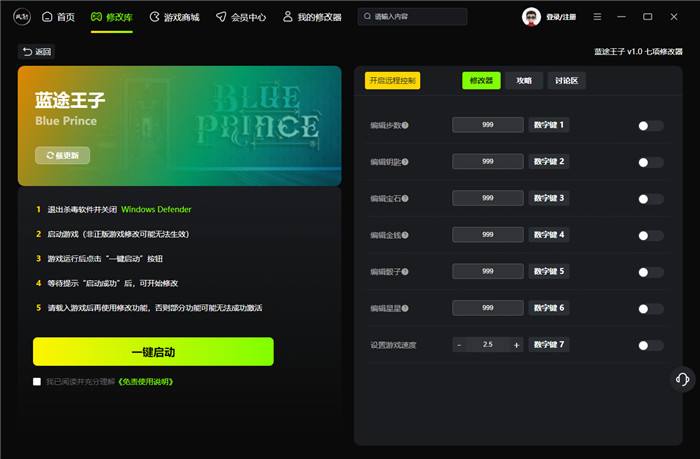Click the 开启远程控制 yellow button
The height and width of the screenshot is (459, 700).
click(x=392, y=80)
